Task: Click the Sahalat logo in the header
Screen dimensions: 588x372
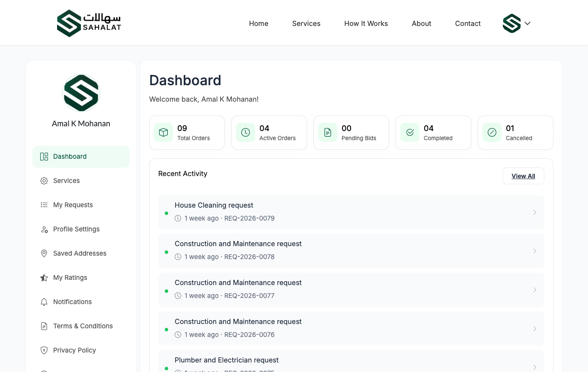Action: tap(89, 23)
